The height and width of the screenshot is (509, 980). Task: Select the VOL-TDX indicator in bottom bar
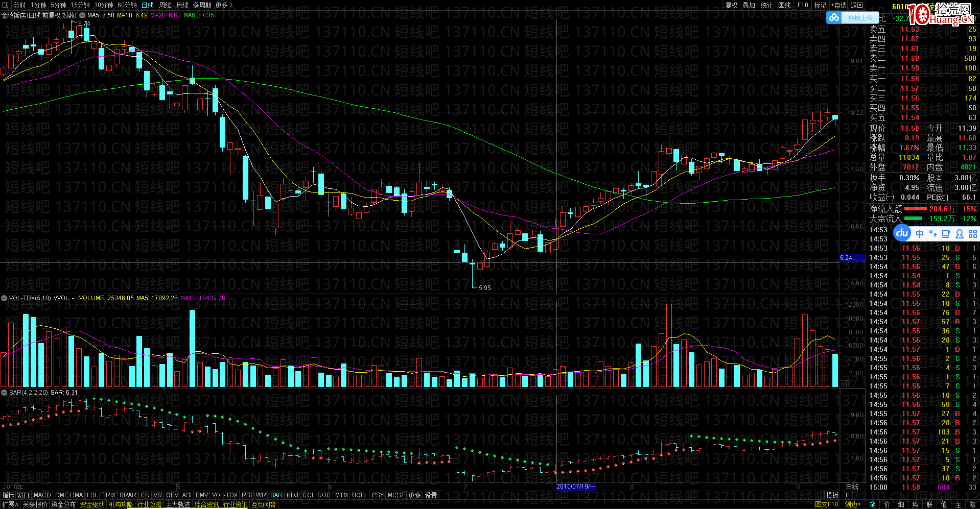point(225,495)
